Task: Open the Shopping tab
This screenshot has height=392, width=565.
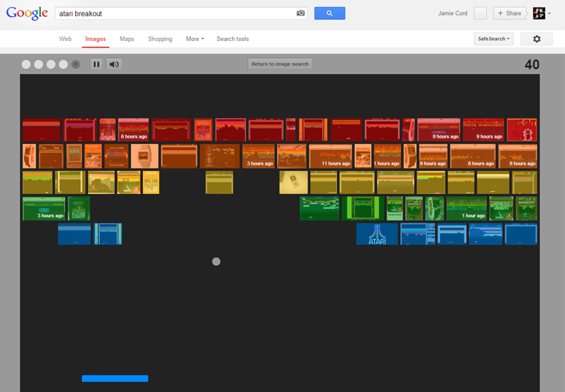Action: (160, 39)
